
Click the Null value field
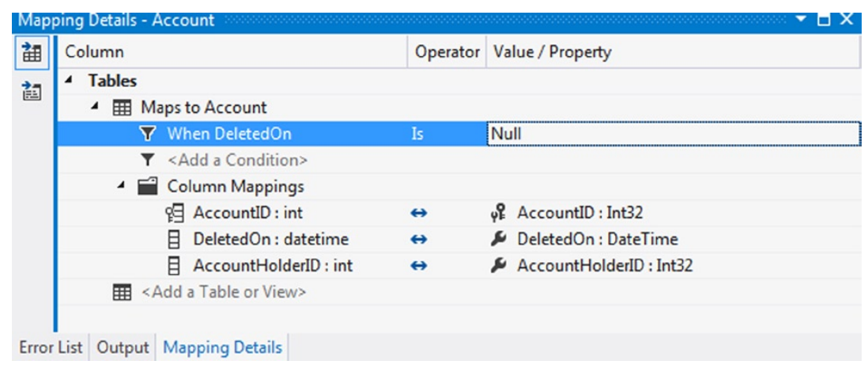pyautogui.click(x=674, y=134)
